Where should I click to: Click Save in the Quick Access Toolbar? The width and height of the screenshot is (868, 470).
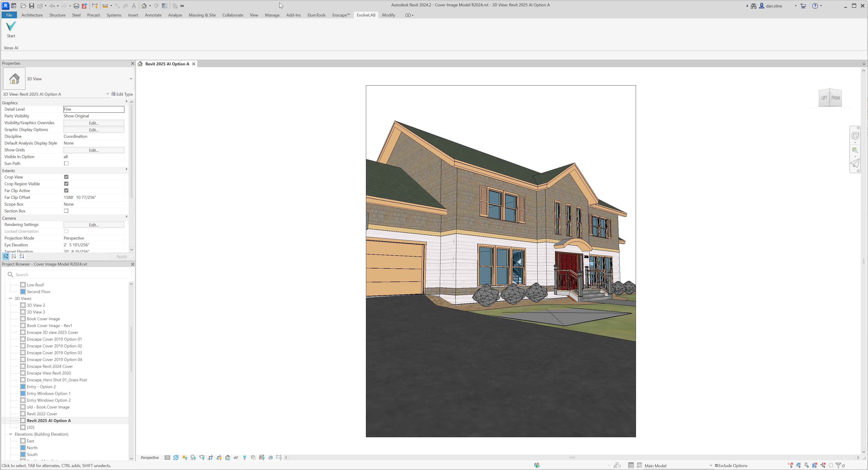31,6
